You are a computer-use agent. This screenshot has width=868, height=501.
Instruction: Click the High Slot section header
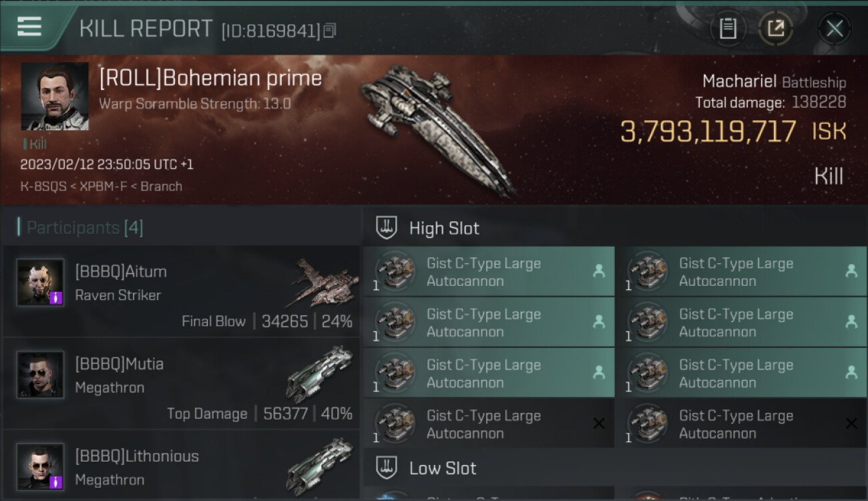[444, 228]
